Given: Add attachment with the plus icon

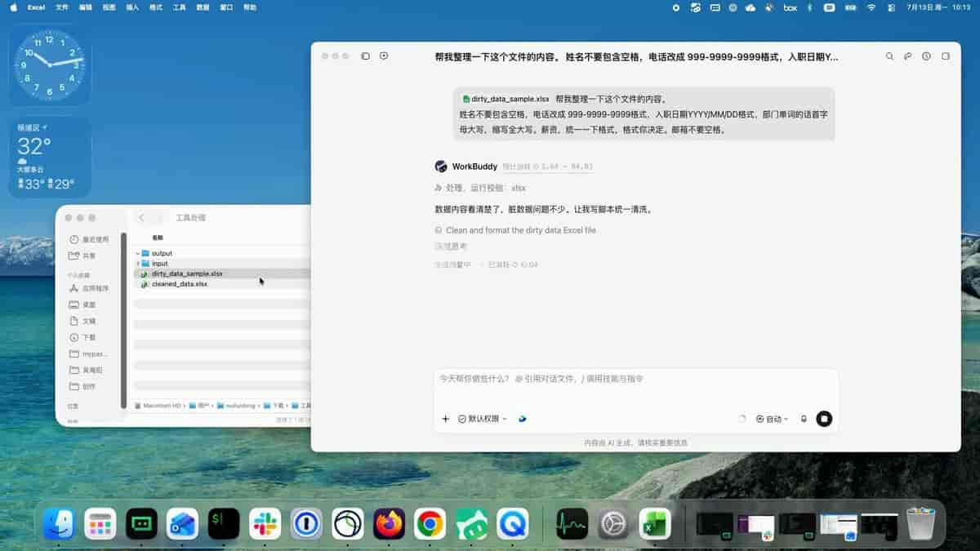Looking at the screenshot, I should tap(446, 419).
